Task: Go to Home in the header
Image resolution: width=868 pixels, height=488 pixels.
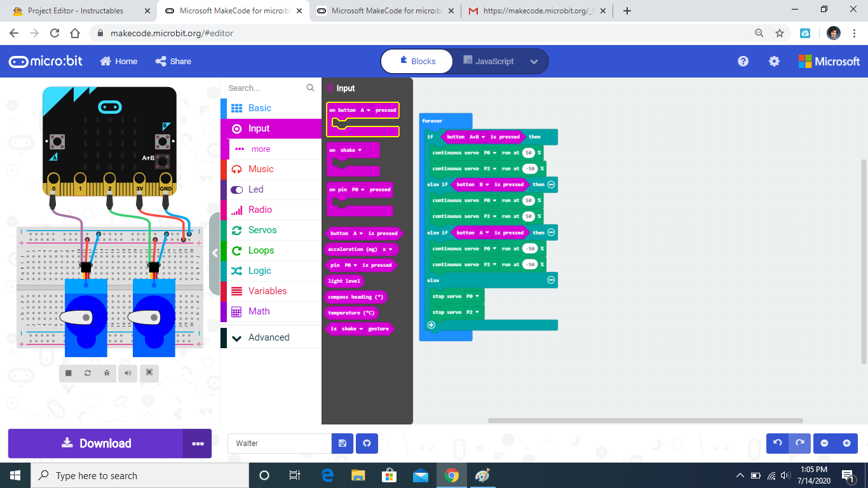Action: 119,62
